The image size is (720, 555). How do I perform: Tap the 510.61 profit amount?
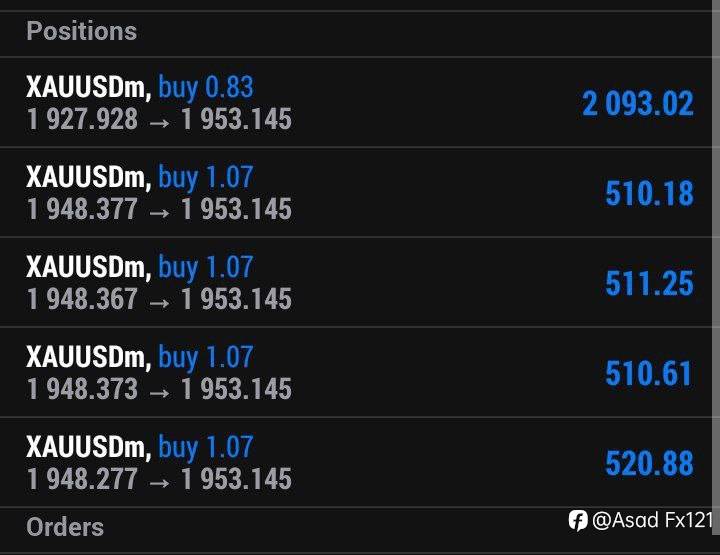(648, 373)
